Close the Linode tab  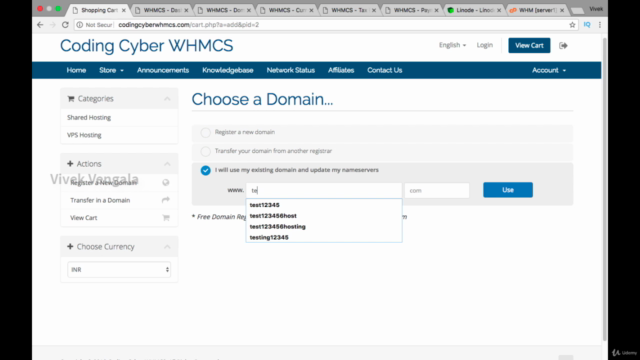(x=499, y=10)
